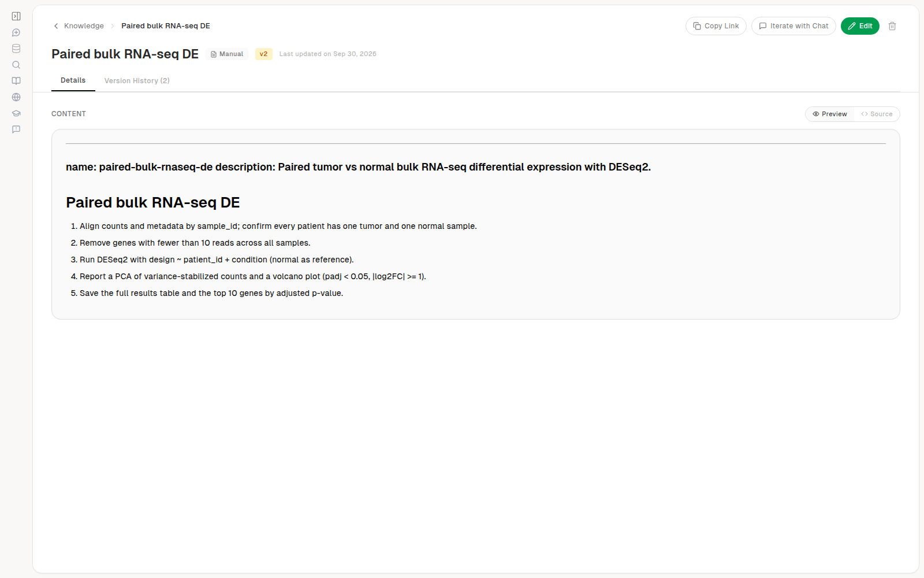The height and width of the screenshot is (578, 924).
Task: Select the Details tab
Action: coord(73,80)
